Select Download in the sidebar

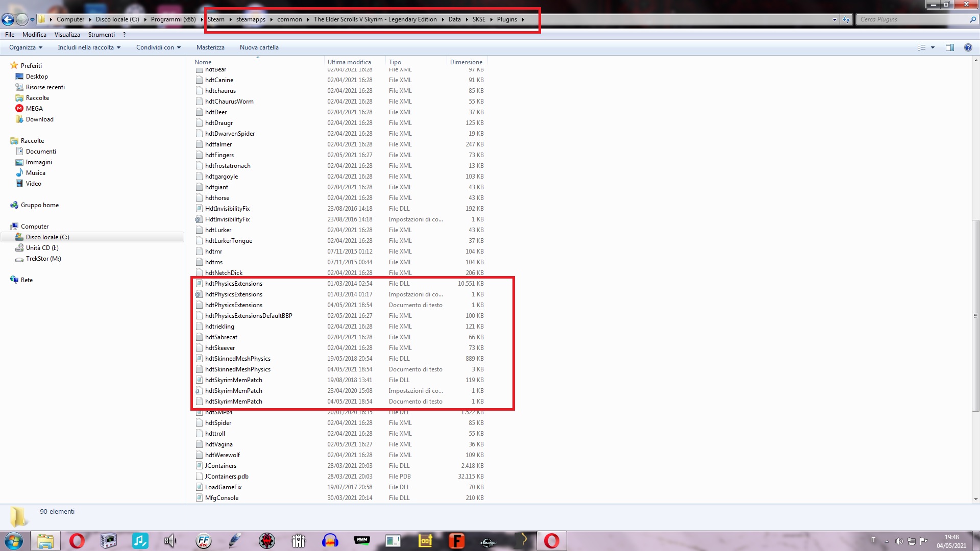click(39, 119)
